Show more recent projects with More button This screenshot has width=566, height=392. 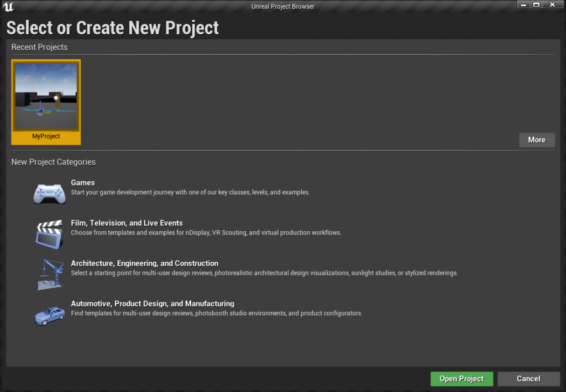pyautogui.click(x=536, y=140)
